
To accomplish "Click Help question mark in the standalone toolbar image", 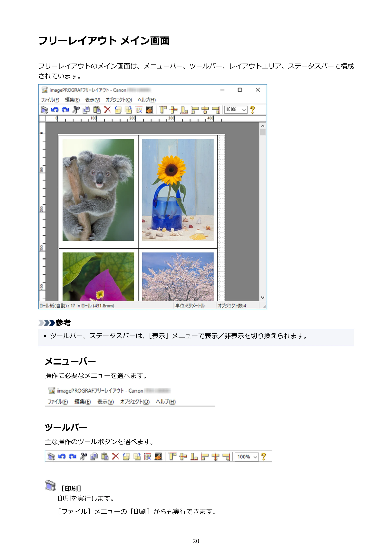I will tap(264, 457).
